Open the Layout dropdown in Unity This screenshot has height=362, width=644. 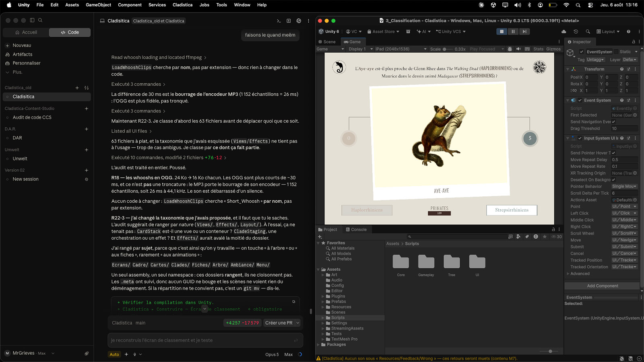point(608,31)
